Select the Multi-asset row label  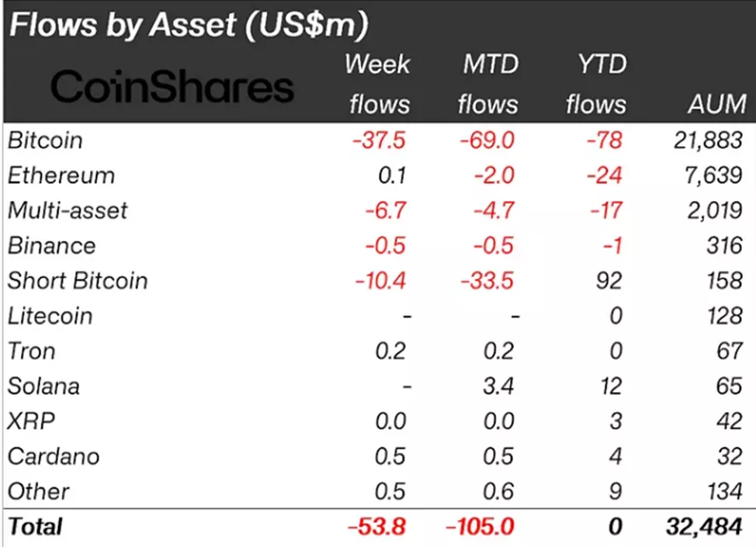(68, 210)
